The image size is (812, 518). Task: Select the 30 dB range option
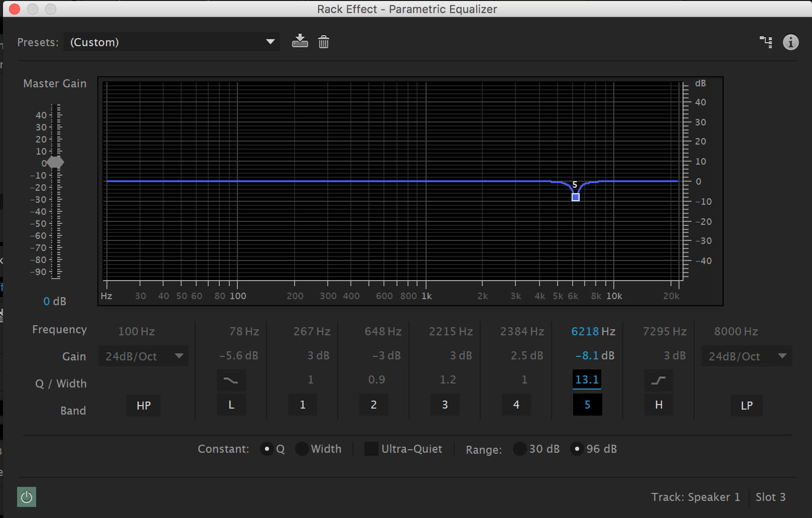tap(519, 449)
